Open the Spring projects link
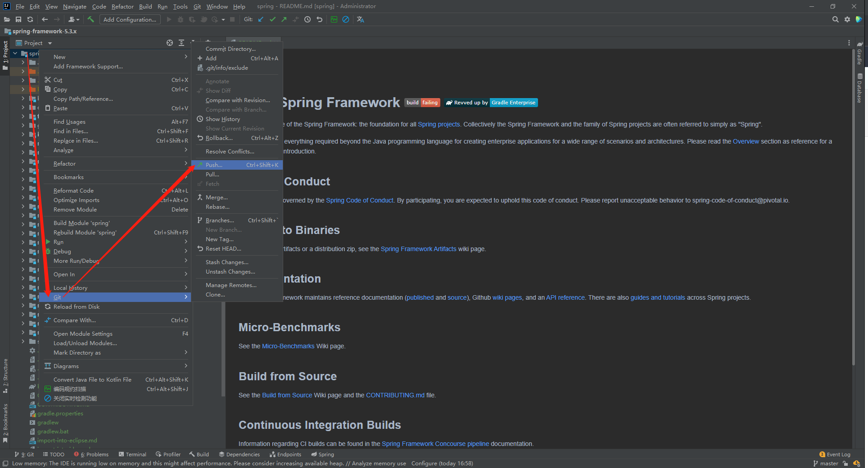Image resolution: width=868 pixels, height=468 pixels. point(439,124)
